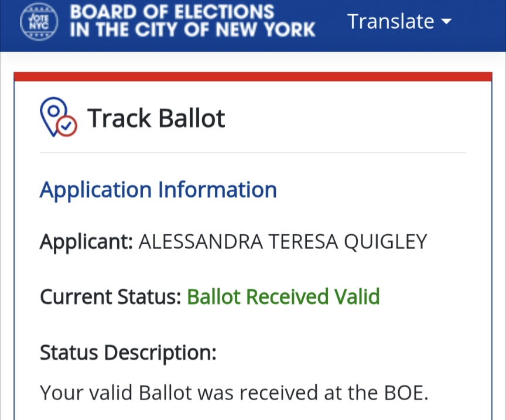
Task: Click applicant name Alessandra Teresa Quigley
Action: pyautogui.click(x=283, y=241)
